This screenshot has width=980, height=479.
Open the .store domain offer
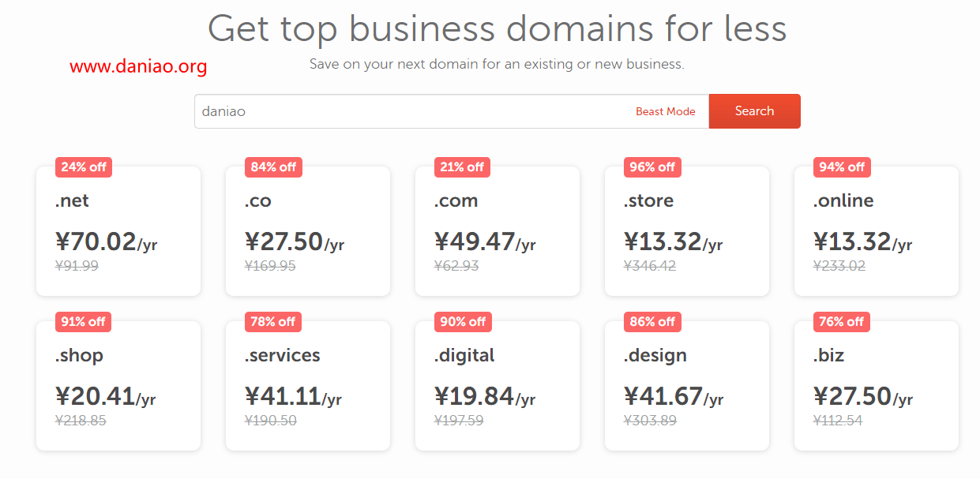tap(687, 230)
